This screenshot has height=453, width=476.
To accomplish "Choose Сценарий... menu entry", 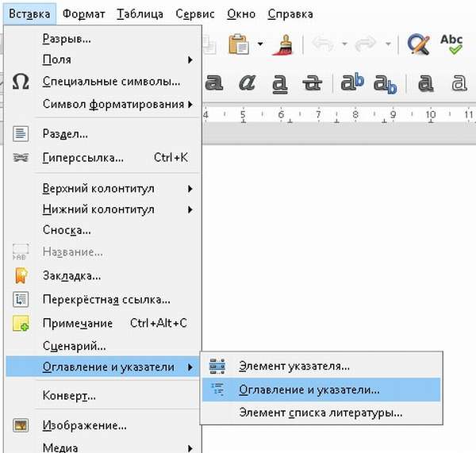I will click(x=102, y=346).
